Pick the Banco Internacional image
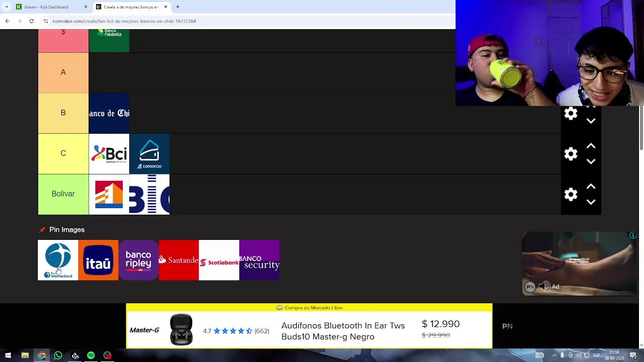 [58, 260]
